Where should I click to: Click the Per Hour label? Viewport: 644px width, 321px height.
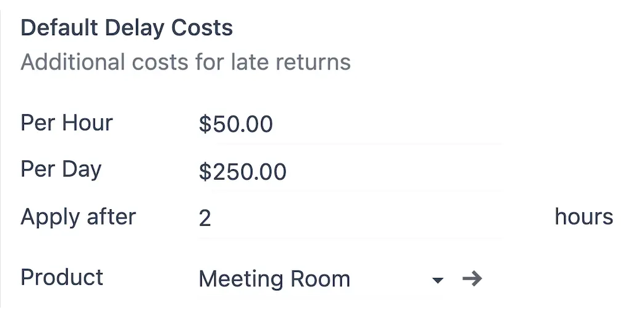[66, 123]
